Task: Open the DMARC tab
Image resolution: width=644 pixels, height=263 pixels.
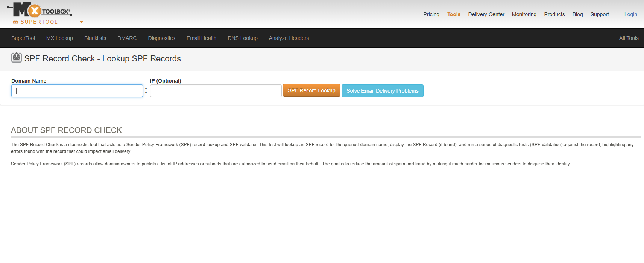Action: point(127,38)
